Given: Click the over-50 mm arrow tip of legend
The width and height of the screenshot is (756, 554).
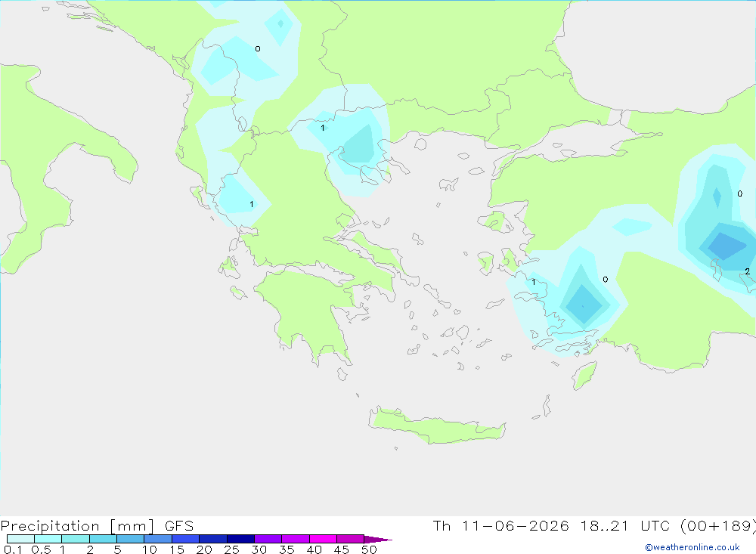Looking at the screenshot, I should click(x=378, y=539).
